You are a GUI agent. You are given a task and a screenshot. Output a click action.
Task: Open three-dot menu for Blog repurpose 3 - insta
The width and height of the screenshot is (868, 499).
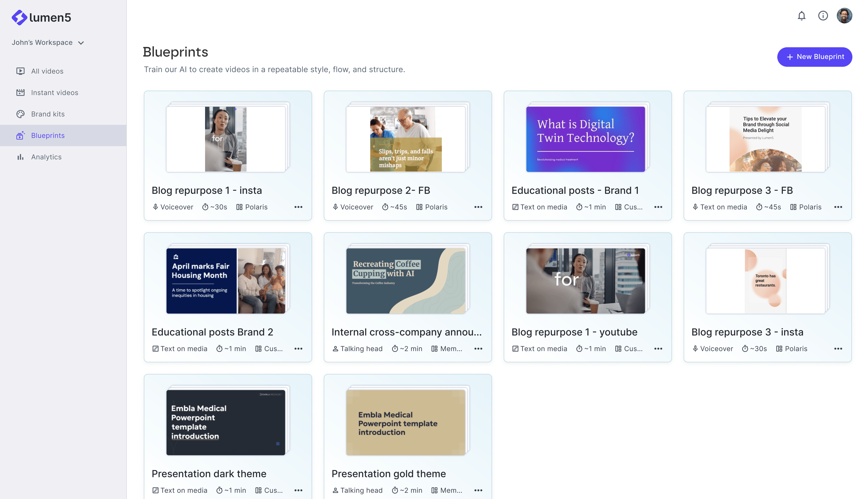tap(838, 349)
